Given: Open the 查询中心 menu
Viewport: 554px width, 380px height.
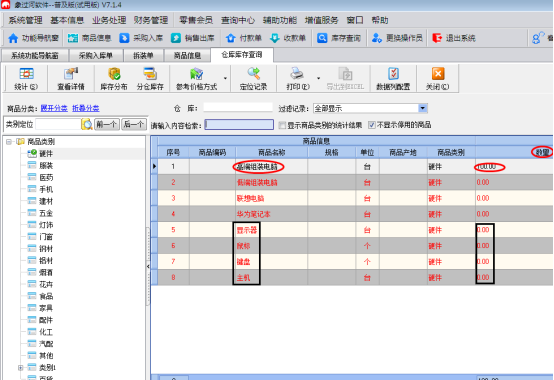Looking at the screenshot, I should click(x=238, y=20).
